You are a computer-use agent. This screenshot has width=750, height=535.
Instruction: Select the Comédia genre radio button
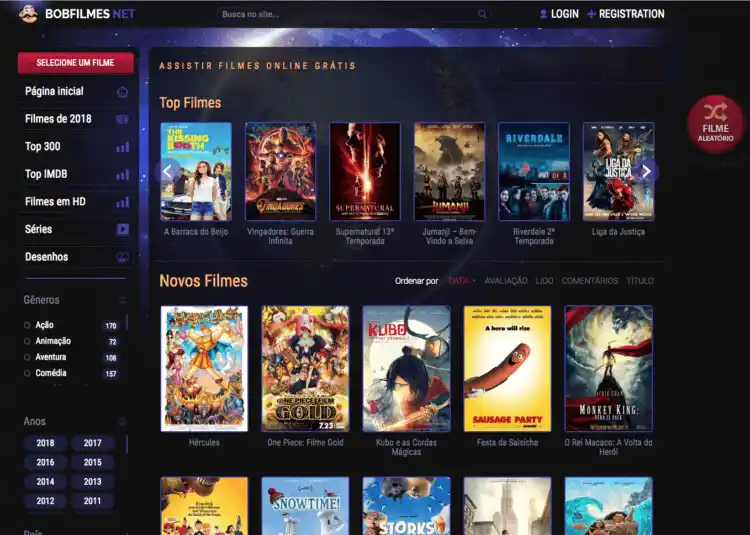27,373
